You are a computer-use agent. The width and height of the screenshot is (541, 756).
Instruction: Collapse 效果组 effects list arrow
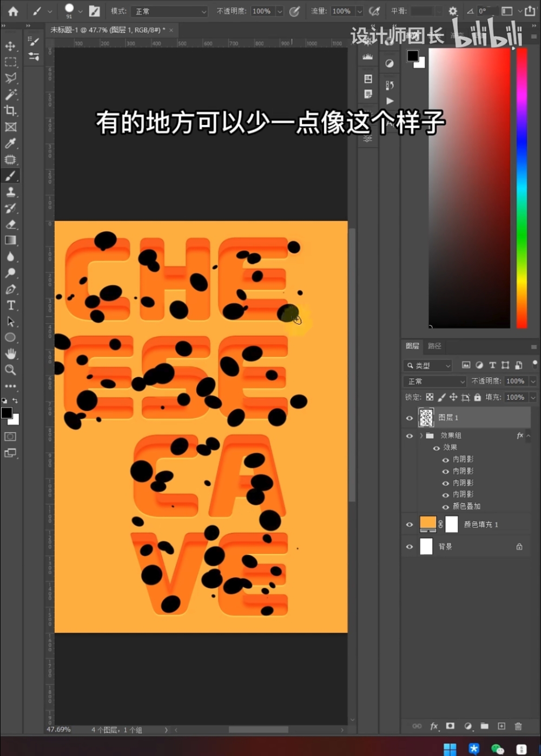[x=528, y=436]
